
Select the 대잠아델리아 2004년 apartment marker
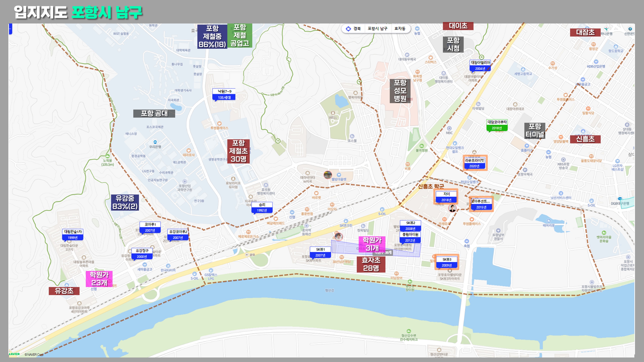click(x=480, y=65)
